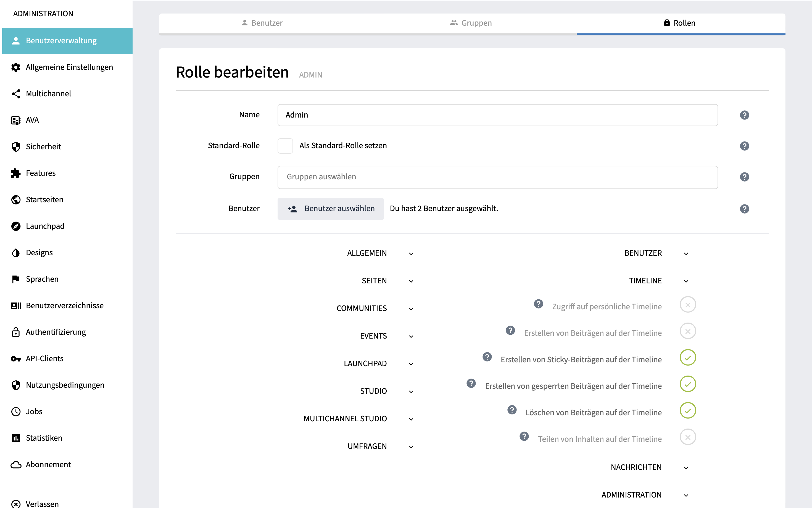The height and width of the screenshot is (508, 812).
Task: Expand the BENUTZER permissions section
Action: click(x=686, y=254)
